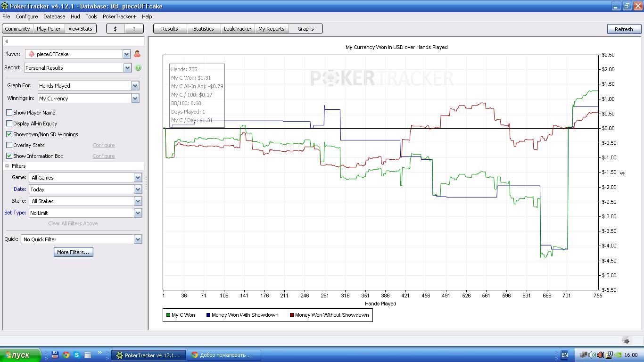Select the T tournaments button
The image size is (644, 362).
tap(134, 29)
